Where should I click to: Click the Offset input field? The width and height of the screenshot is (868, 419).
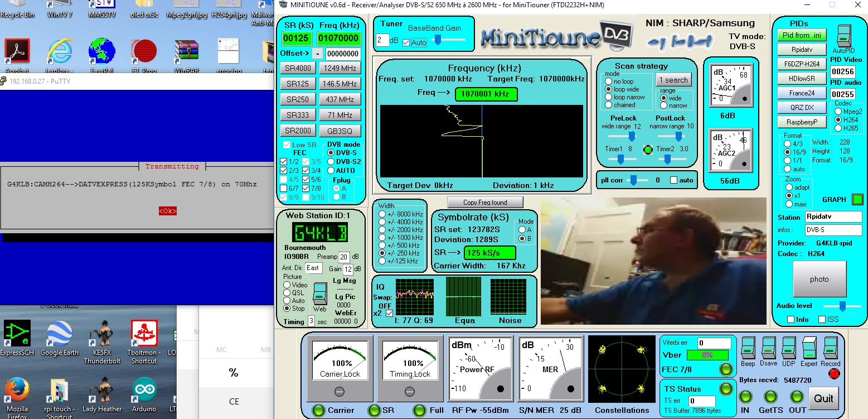343,54
